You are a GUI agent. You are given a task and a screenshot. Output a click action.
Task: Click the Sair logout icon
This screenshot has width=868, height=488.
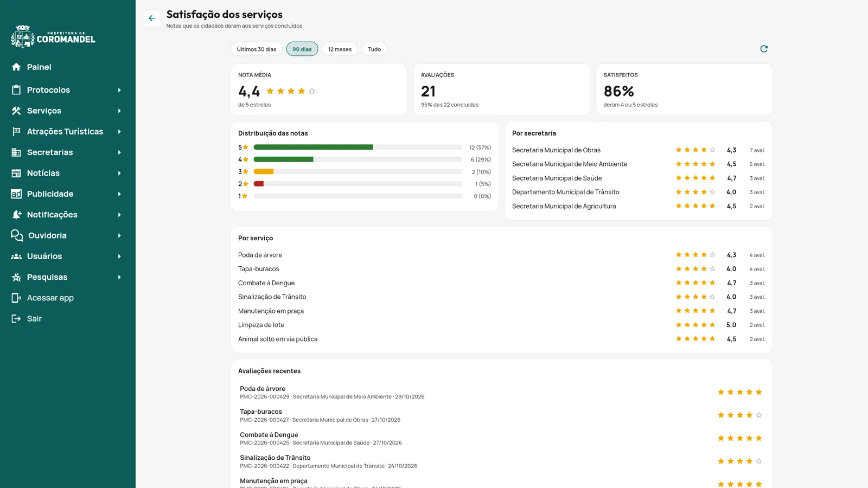(16, 319)
